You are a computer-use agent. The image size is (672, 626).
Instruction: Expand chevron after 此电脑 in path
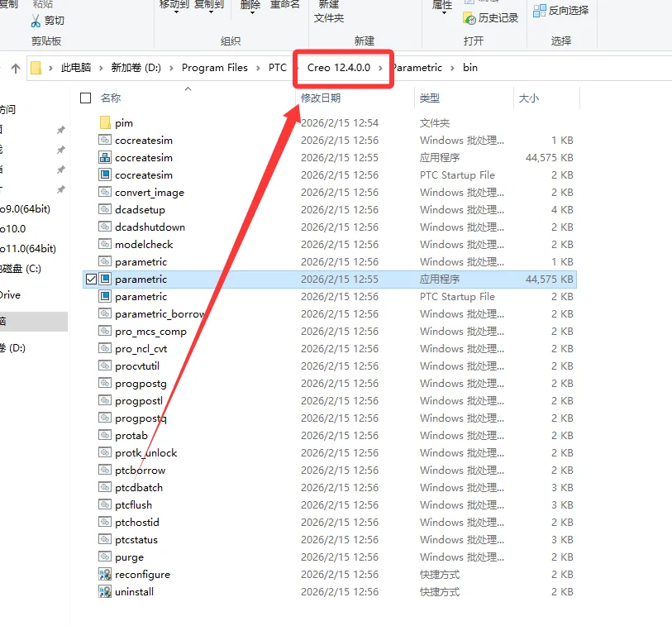[101, 68]
